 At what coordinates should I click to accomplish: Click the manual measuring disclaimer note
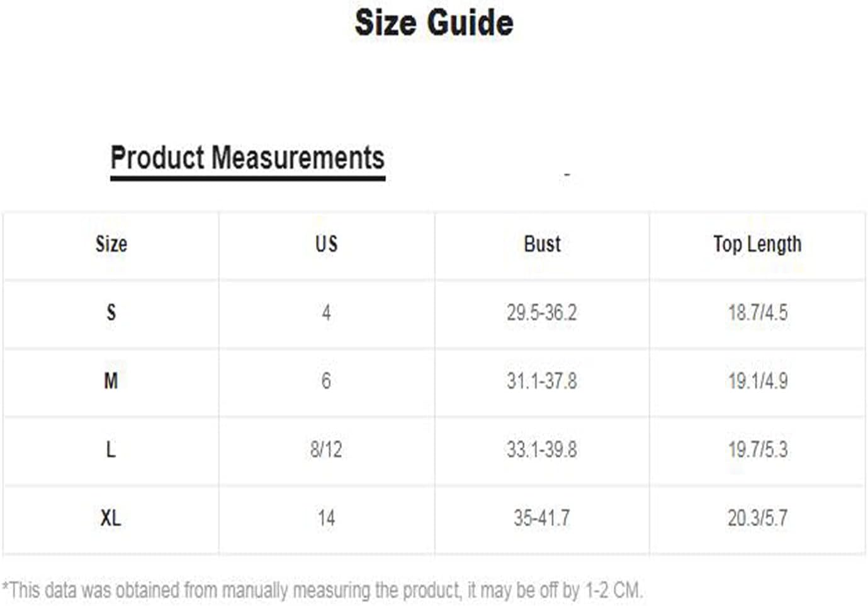pos(322,590)
